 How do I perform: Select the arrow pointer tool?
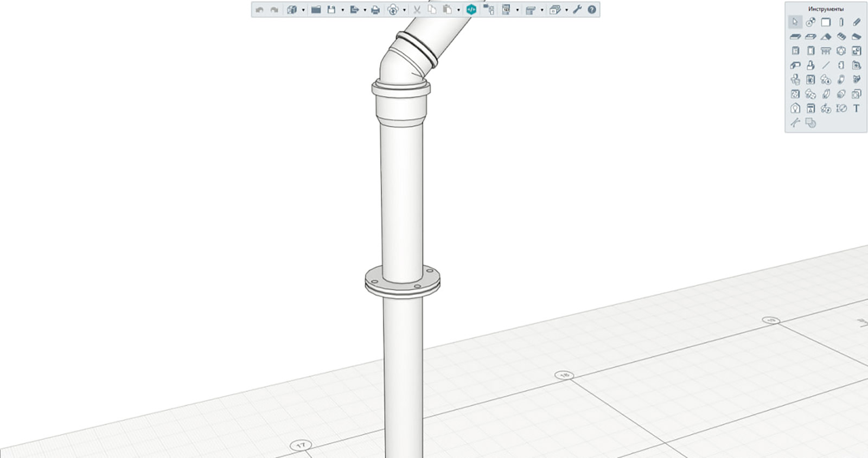795,22
